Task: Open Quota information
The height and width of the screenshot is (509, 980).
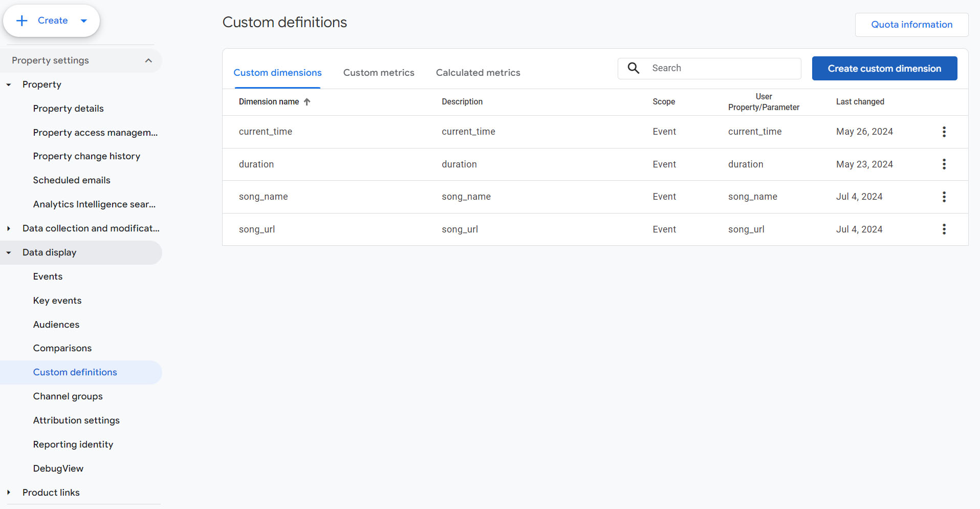Action: coord(911,25)
